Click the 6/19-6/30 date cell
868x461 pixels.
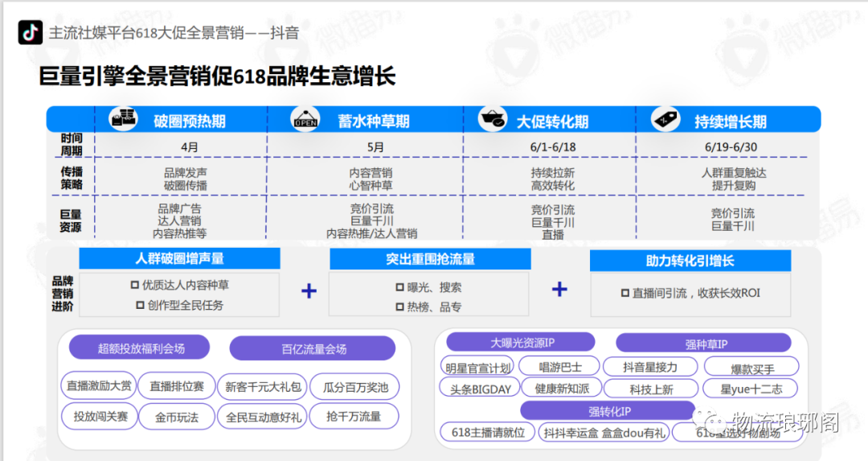tap(731, 147)
